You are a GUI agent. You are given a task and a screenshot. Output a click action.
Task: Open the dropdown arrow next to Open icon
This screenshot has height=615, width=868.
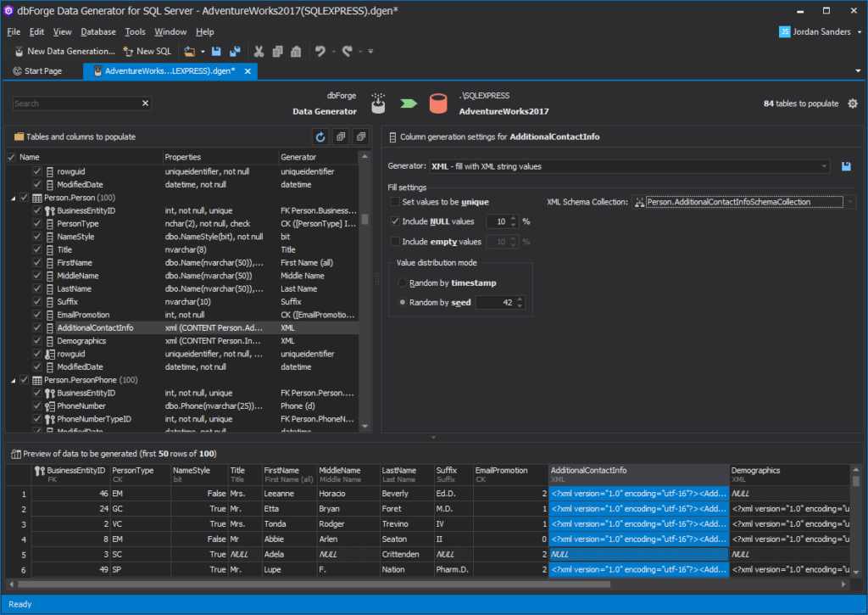click(203, 52)
